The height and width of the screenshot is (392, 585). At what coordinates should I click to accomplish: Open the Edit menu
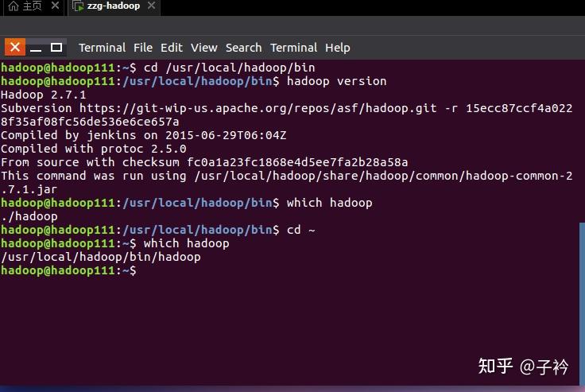click(x=171, y=48)
